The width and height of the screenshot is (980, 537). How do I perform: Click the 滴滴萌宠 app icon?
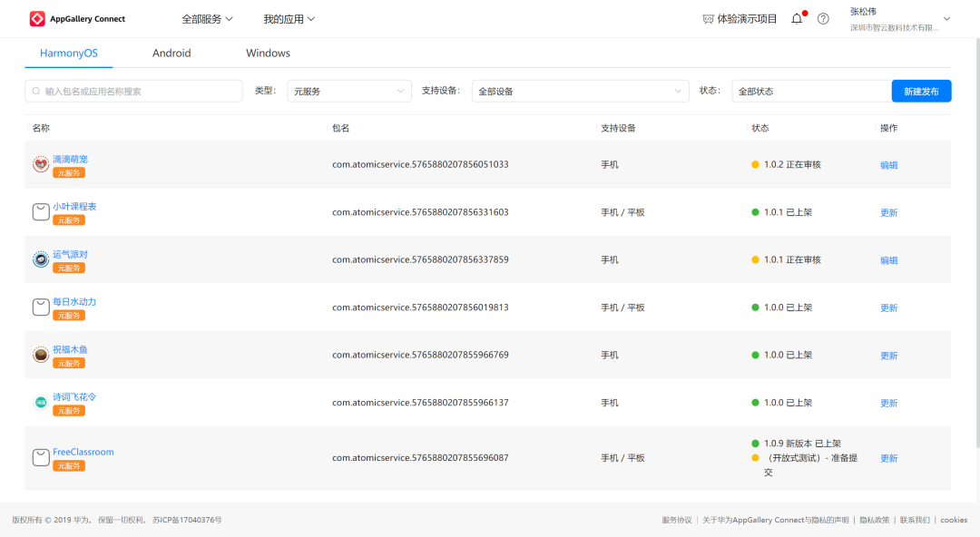41,164
